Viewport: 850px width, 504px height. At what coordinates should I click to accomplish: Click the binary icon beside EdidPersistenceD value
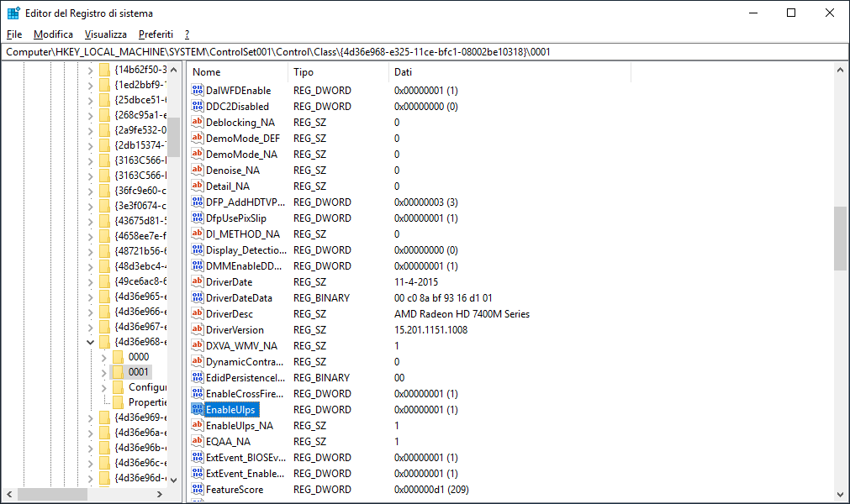coord(197,377)
